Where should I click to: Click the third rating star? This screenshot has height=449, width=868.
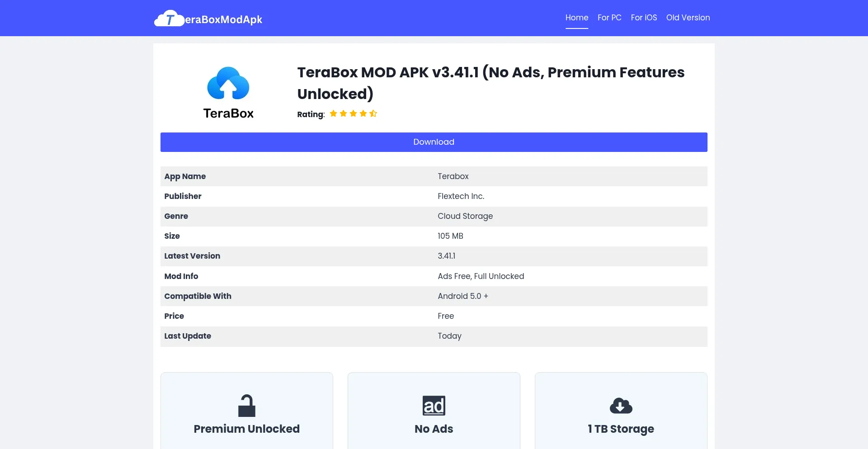pos(353,113)
